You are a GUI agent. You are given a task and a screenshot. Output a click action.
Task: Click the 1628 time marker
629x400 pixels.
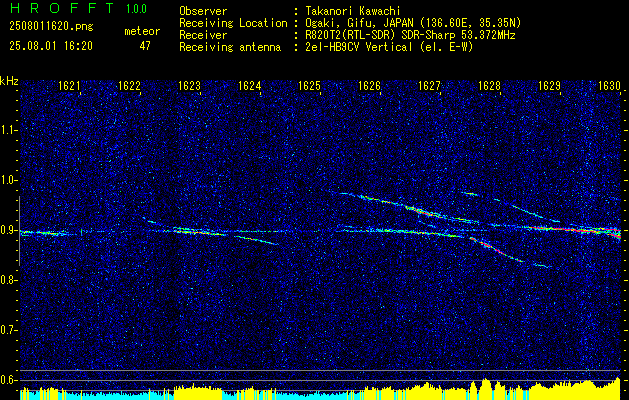click(489, 85)
